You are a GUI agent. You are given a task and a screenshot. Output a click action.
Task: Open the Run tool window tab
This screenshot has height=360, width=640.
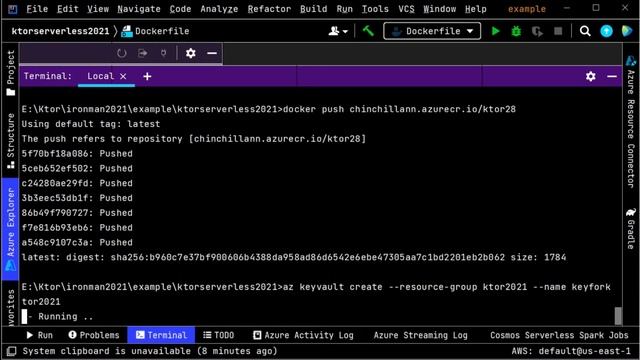click(40, 335)
